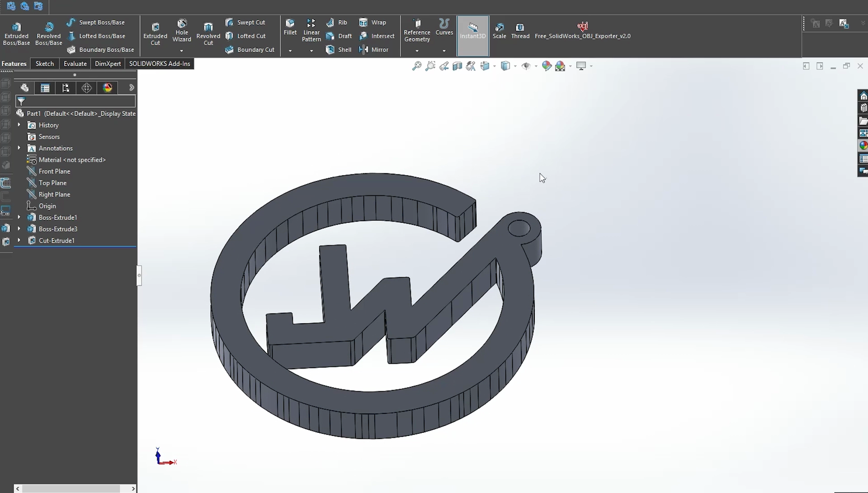Choose Swept Boss/Base
Screen dimensions: 868x493
[x=95, y=22]
